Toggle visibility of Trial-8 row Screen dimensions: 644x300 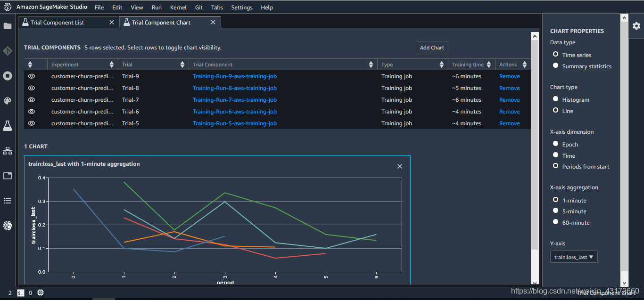[x=32, y=88]
